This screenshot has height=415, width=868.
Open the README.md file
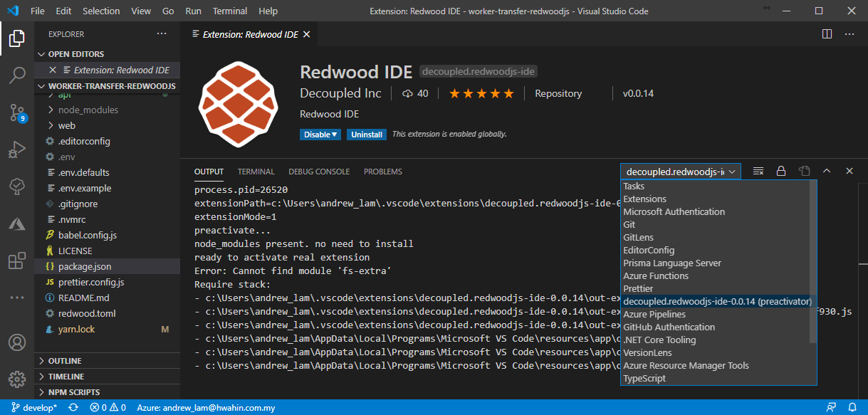tap(107, 298)
